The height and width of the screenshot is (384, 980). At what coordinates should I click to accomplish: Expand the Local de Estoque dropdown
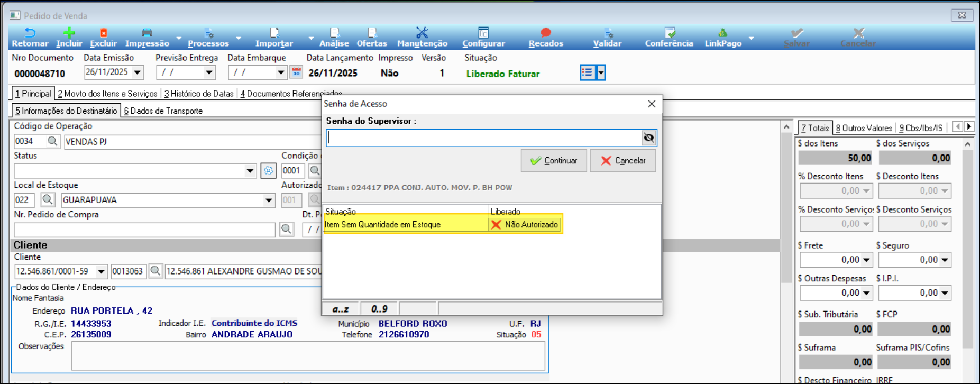269,200
